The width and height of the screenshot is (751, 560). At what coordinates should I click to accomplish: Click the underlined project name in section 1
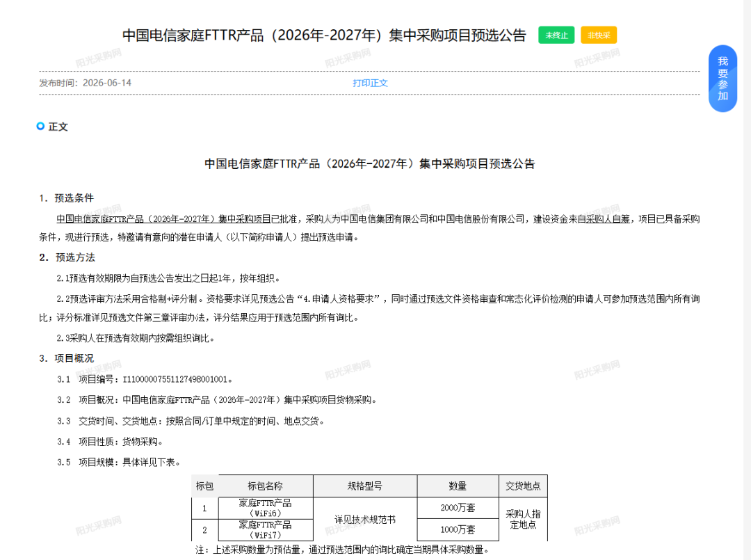point(164,219)
